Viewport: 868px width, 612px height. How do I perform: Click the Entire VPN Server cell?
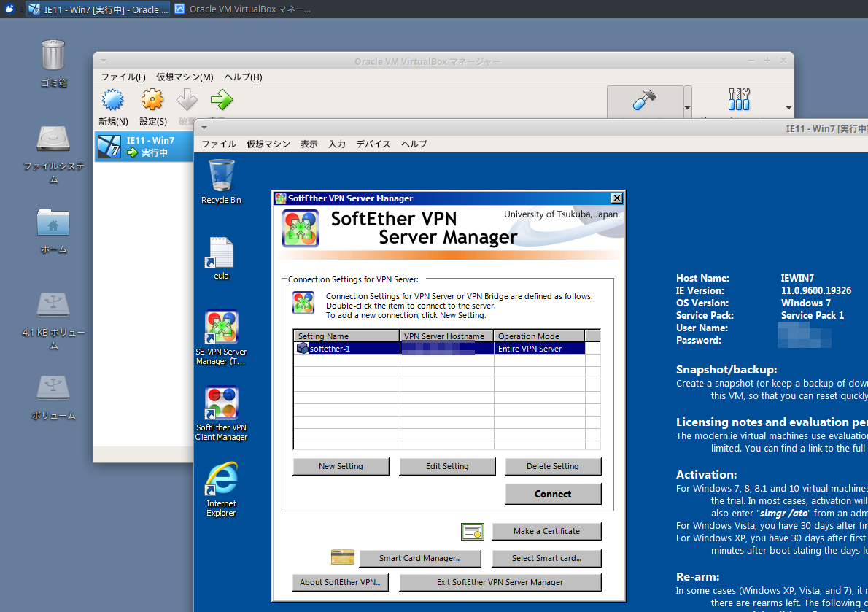pyautogui.click(x=539, y=349)
